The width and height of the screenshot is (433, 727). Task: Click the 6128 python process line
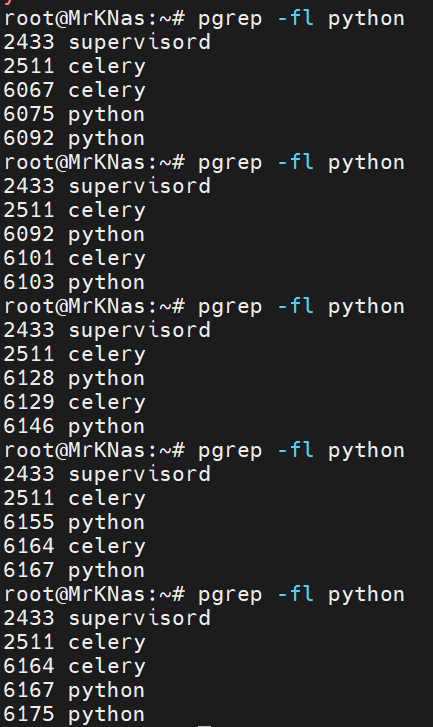pos(74,378)
